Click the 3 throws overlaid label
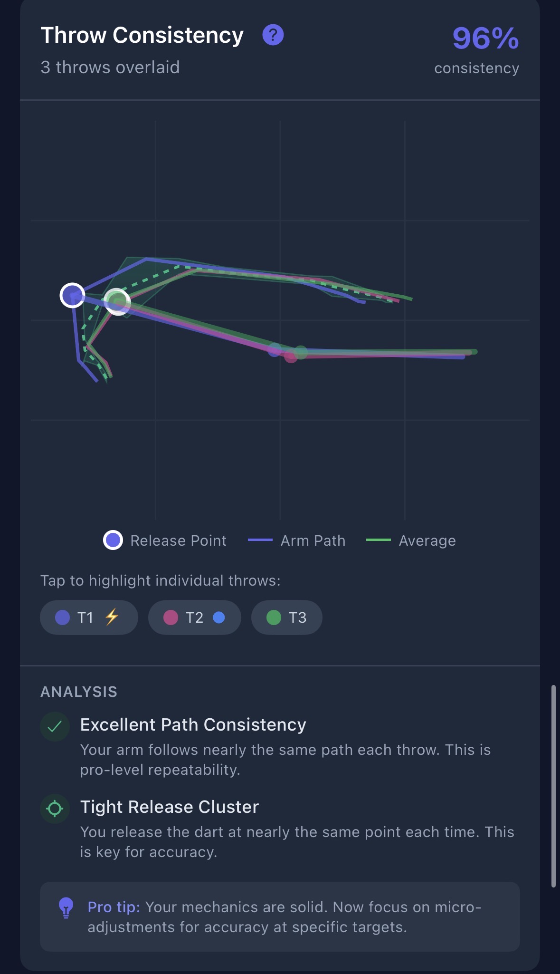560x974 pixels. 110,68
